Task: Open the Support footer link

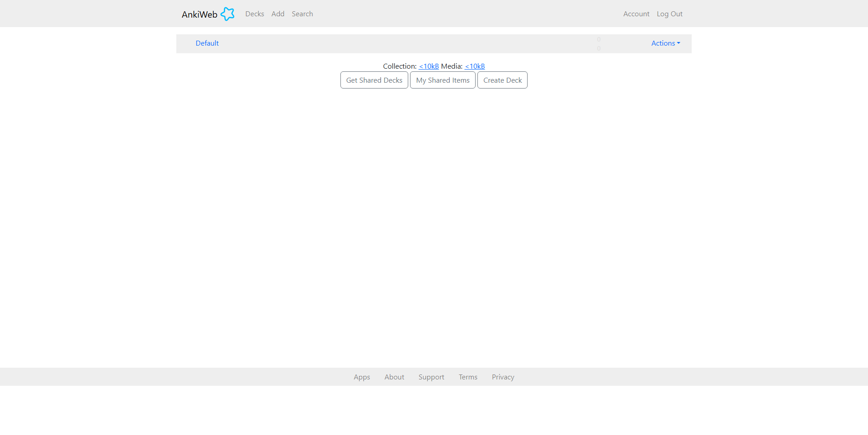Action: 431,377
